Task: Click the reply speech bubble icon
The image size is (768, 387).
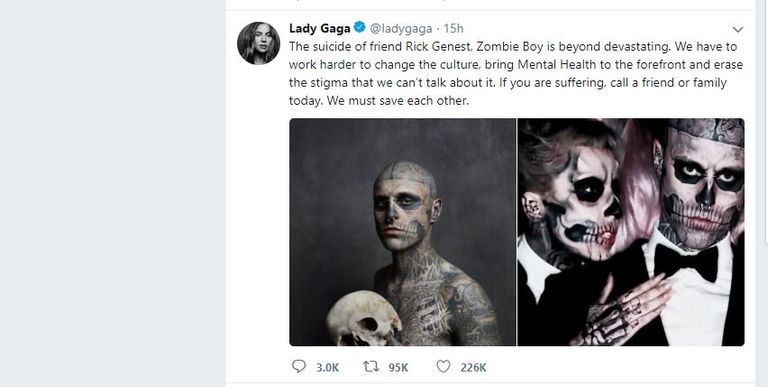Action: [x=298, y=366]
